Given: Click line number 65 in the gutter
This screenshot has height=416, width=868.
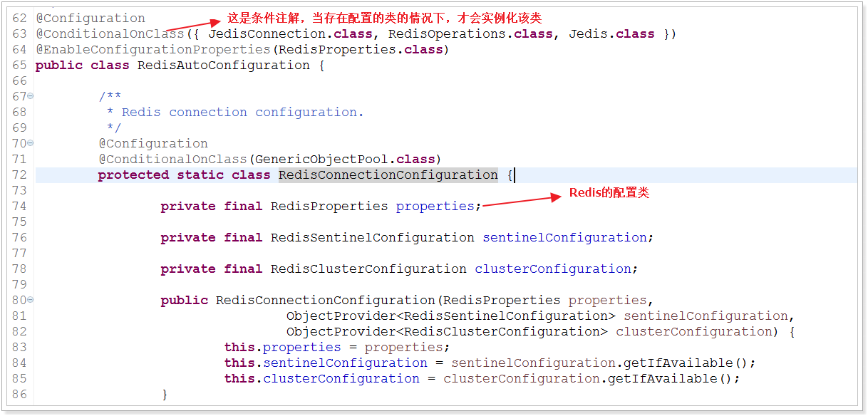Looking at the screenshot, I should 19,66.
